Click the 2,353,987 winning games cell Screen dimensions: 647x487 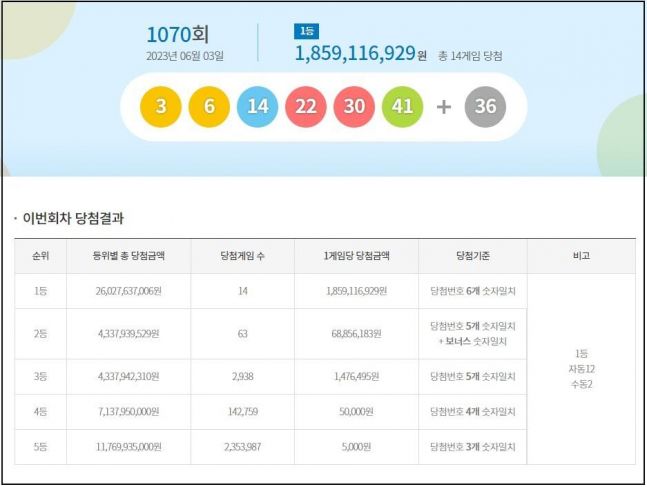tap(242, 447)
